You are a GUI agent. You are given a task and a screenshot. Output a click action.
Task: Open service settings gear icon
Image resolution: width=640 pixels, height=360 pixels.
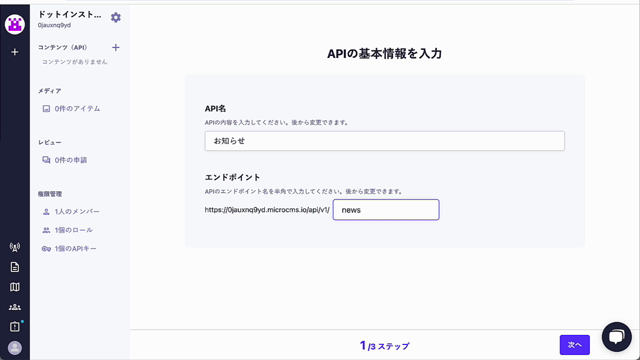[x=116, y=18]
